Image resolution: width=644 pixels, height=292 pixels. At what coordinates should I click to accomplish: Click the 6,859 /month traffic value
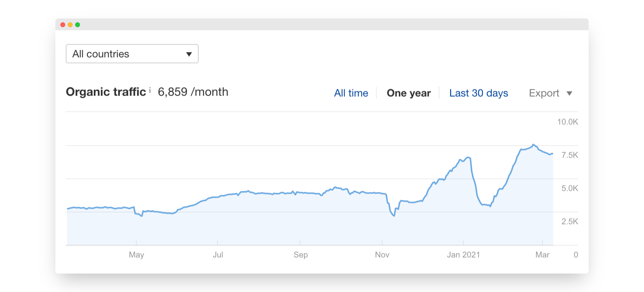193,92
